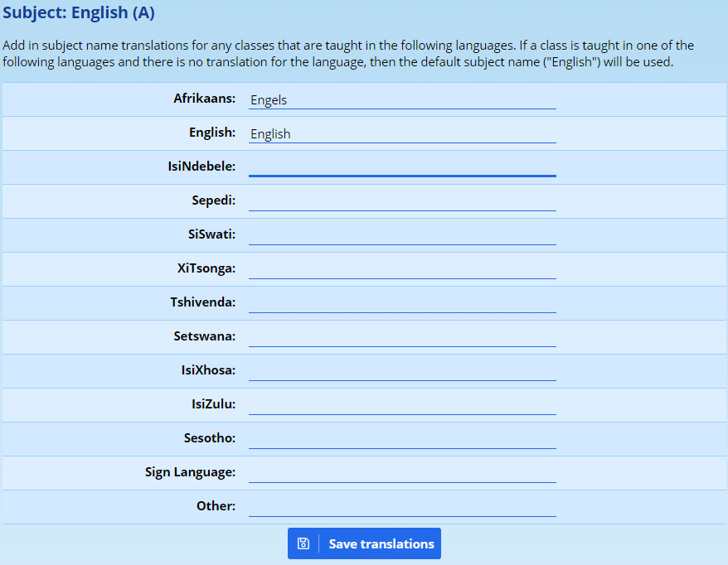Focus the Other language input field

(x=402, y=507)
